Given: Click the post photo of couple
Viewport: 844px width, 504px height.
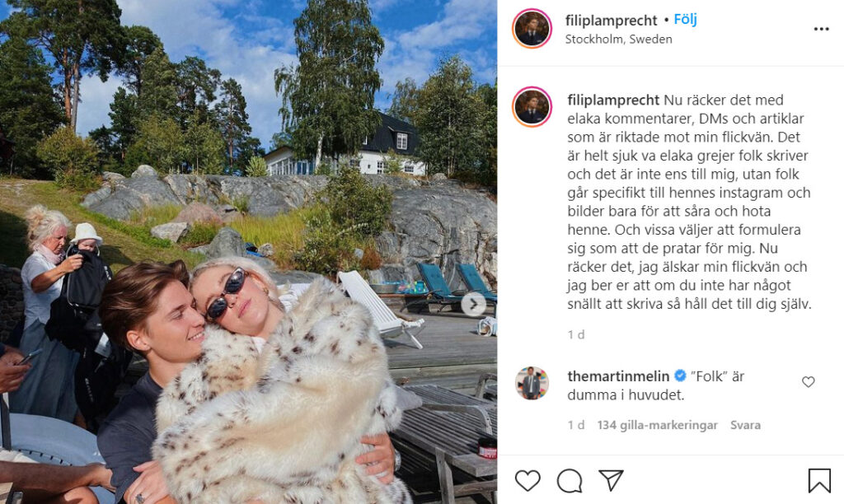Looking at the screenshot, I should [248, 252].
